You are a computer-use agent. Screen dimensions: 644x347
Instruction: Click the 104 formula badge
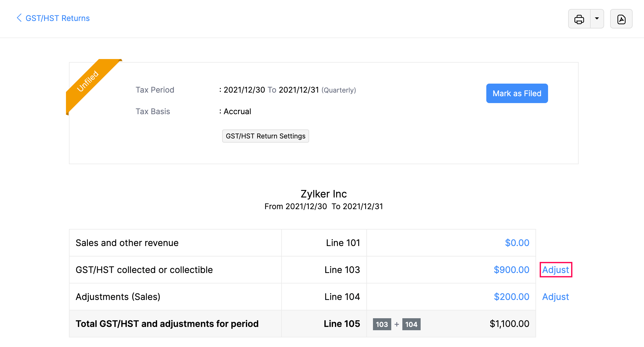[x=411, y=324]
